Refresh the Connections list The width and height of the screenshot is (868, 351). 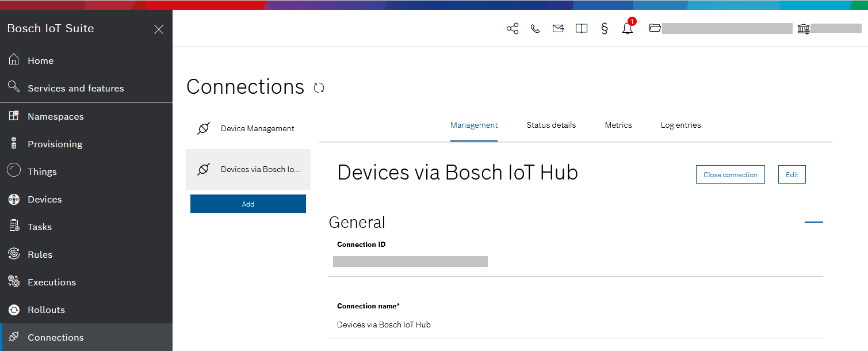coord(319,87)
